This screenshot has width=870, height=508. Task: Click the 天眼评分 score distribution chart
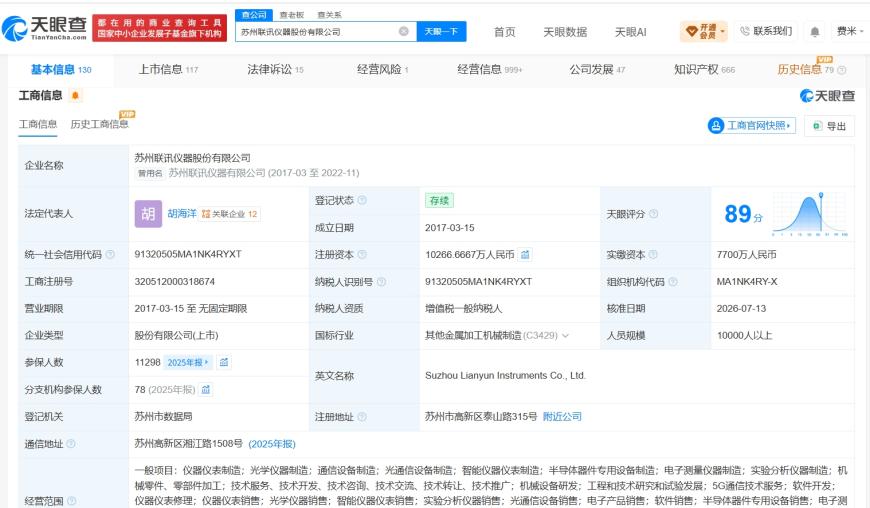tap(810, 214)
